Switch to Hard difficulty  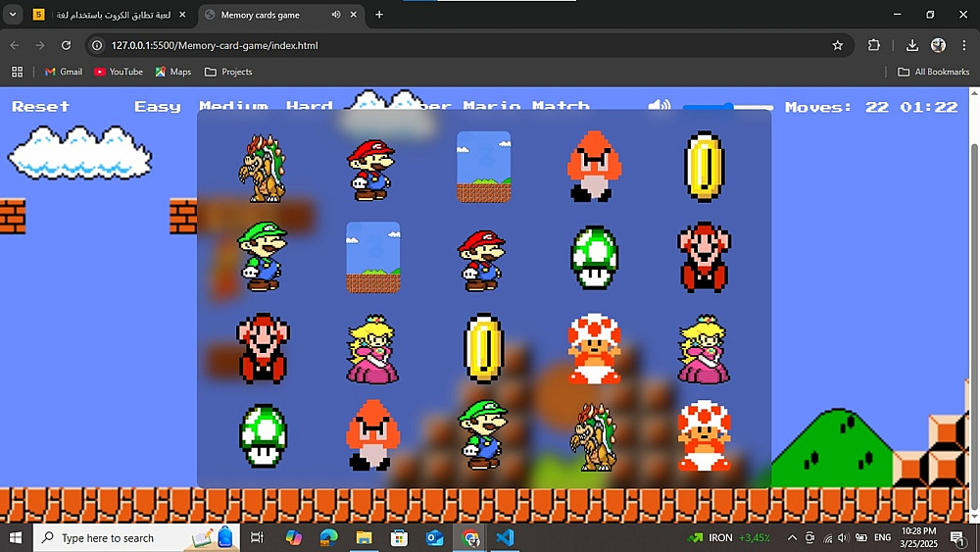click(x=309, y=107)
